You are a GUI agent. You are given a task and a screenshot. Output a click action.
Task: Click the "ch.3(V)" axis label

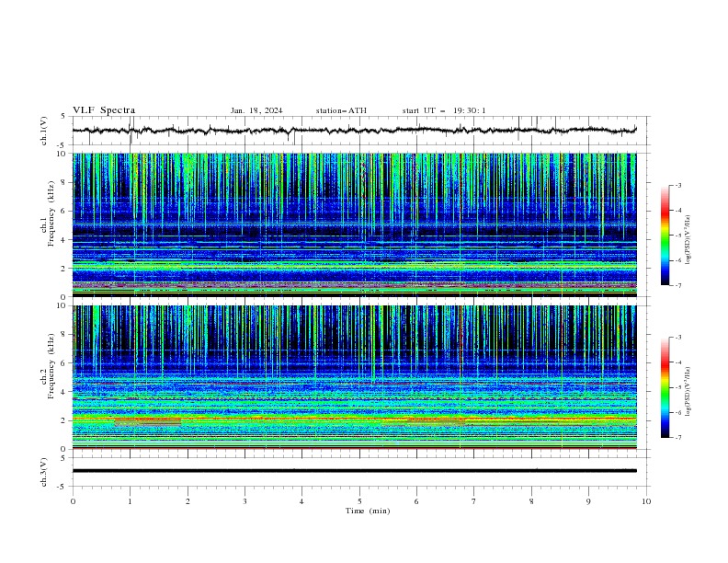click(x=43, y=472)
